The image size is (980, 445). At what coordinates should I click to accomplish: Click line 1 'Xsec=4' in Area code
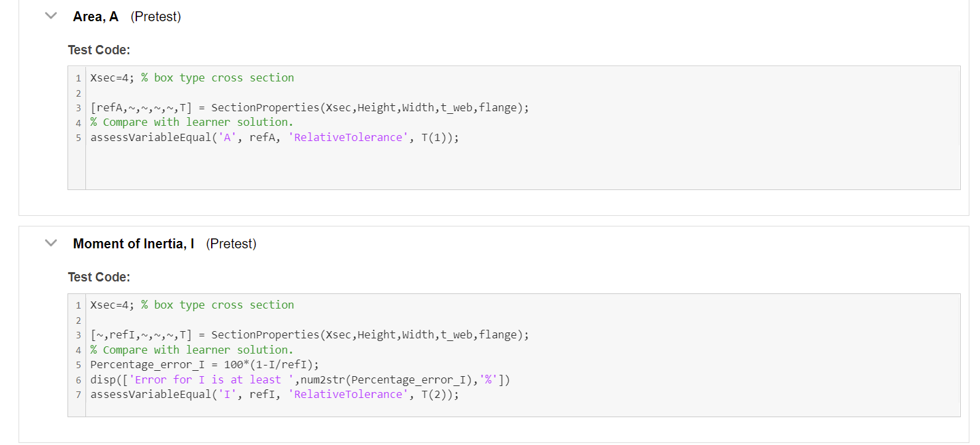tap(192, 77)
